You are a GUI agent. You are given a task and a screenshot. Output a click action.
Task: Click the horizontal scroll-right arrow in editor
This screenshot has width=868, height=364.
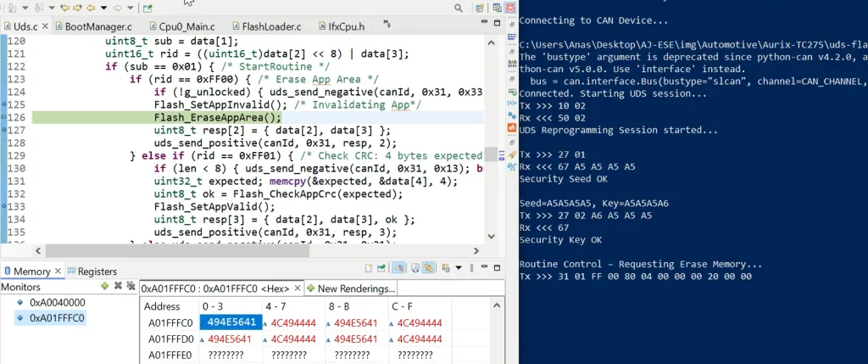(x=476, y=251)
